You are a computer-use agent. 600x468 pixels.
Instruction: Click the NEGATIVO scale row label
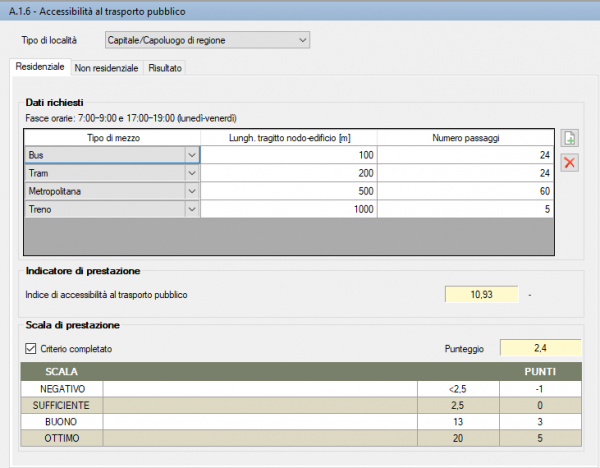[62, 389]
